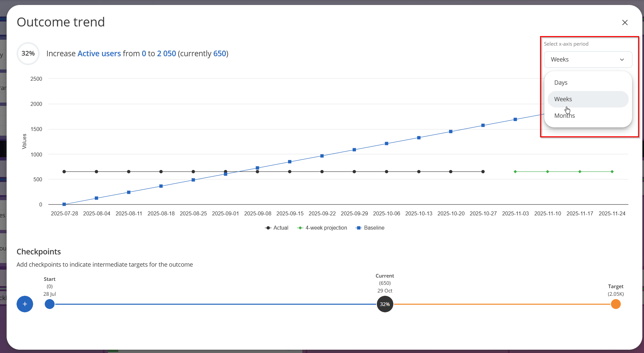The height and width of the screenshot is (353, 644).
Task: Toggle the Actual series legend item
Action: point(277,228)
